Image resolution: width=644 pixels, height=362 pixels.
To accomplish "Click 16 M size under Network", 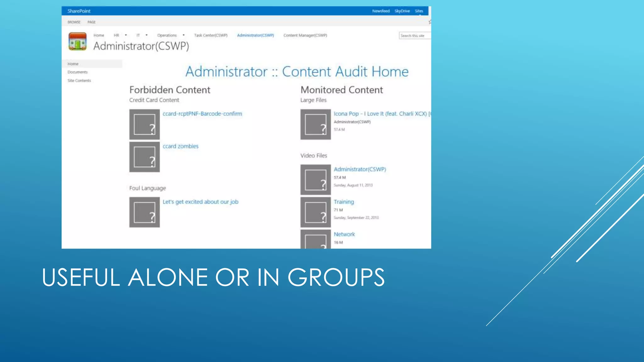I will coord(338,243).
